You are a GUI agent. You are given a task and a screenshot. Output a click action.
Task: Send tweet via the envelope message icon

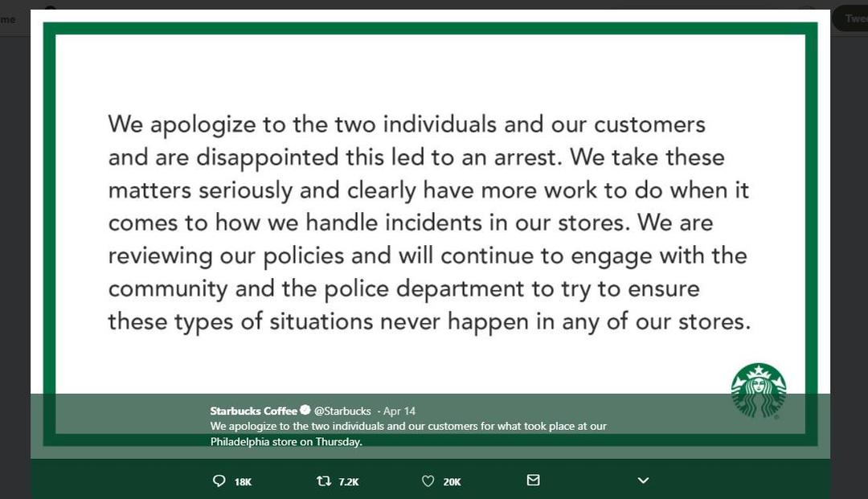tap(533, 481)
